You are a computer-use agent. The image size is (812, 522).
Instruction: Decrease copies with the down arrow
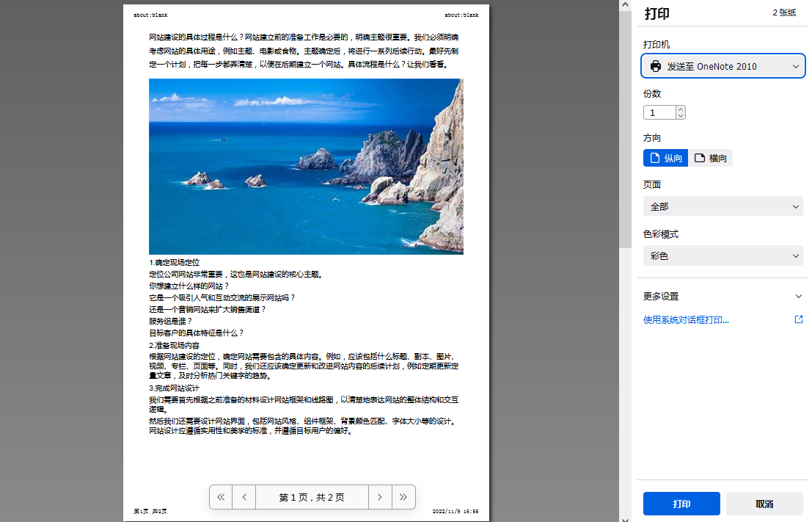click(x=681, y=116)
